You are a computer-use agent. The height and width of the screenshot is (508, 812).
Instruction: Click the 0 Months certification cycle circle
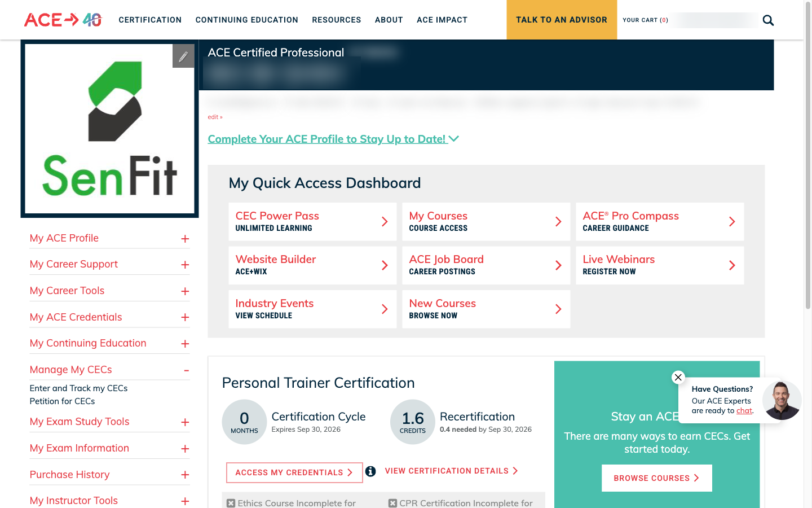(244, 422)
